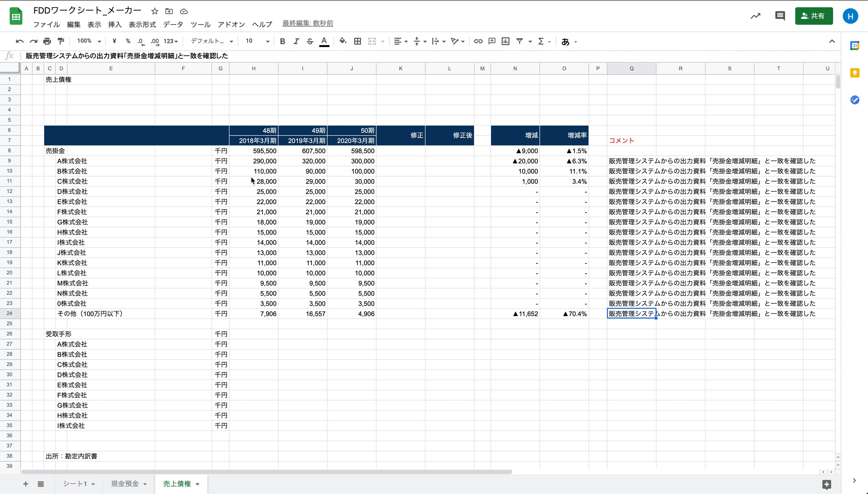Open the borders tool
The image size is (868, 494).
[357, 42]
